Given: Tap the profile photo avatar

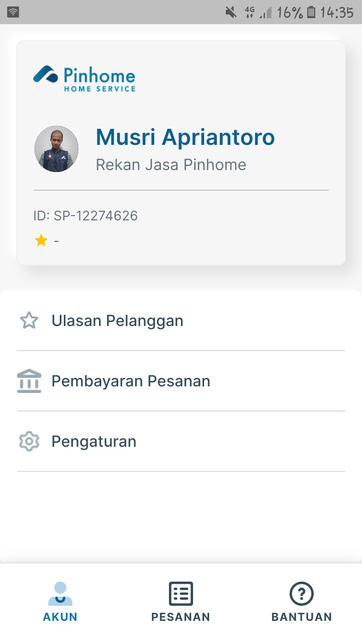Looking at the screenshot, I should click(x=56, y=149).
